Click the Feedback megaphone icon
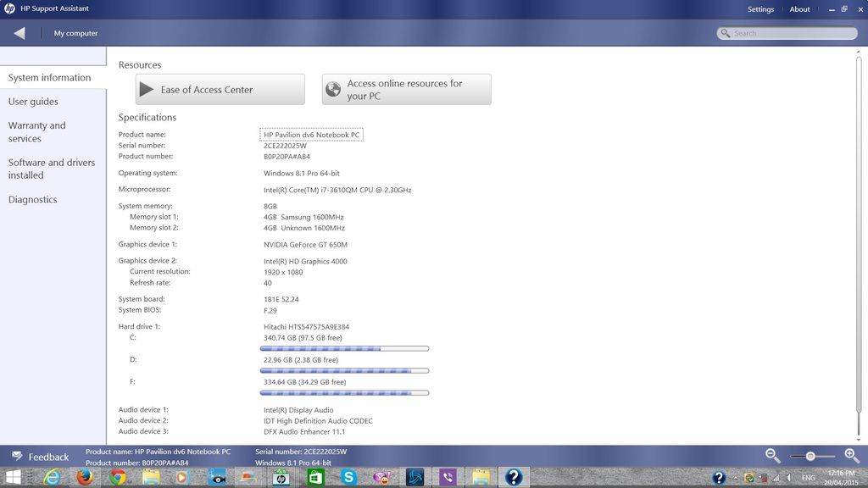This screenshot has width=868, height=488. pos(16,457)
